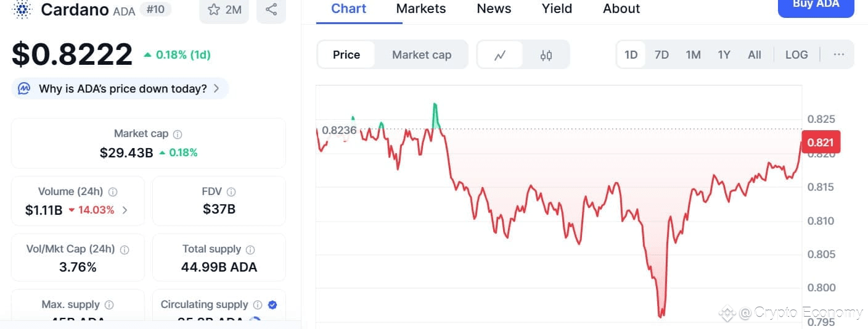This screenshot has height=329, width=868.
Task: Click the Buy ADA button
Action: [816, 5]
